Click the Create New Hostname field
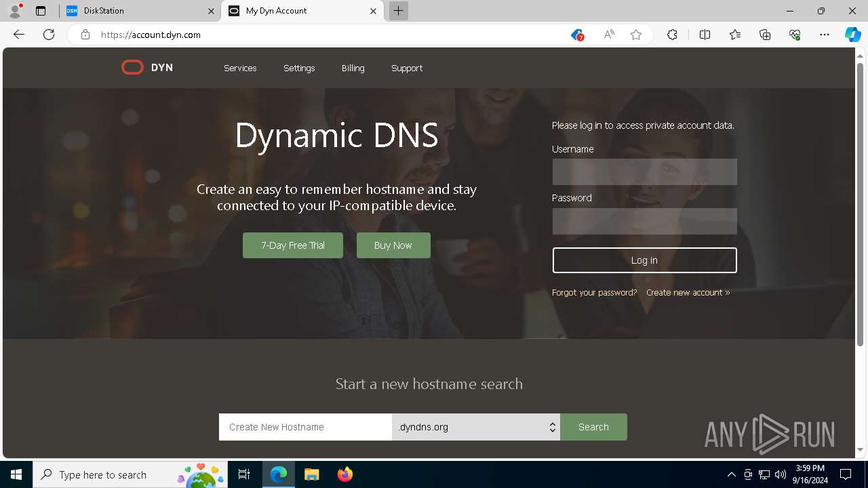 [x=305, y=427]
